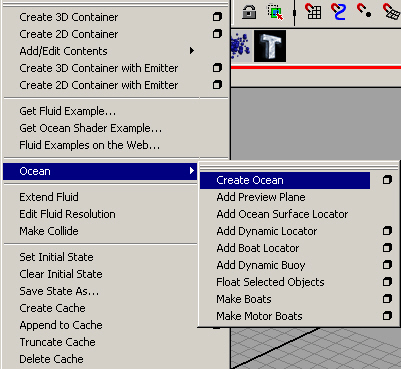Screen dimensions: 401x369
Task: Tear off the Ocean submenu
Action: click(299, 167)
